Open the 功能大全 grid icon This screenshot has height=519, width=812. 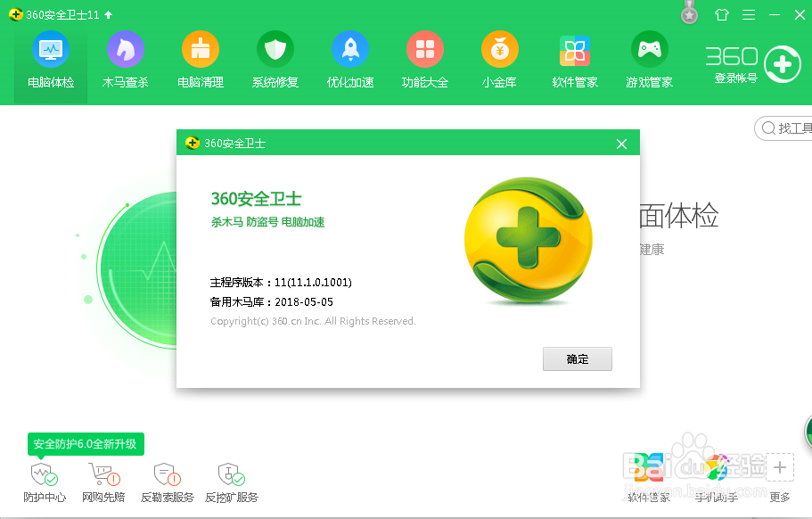[x=424, y=50]
